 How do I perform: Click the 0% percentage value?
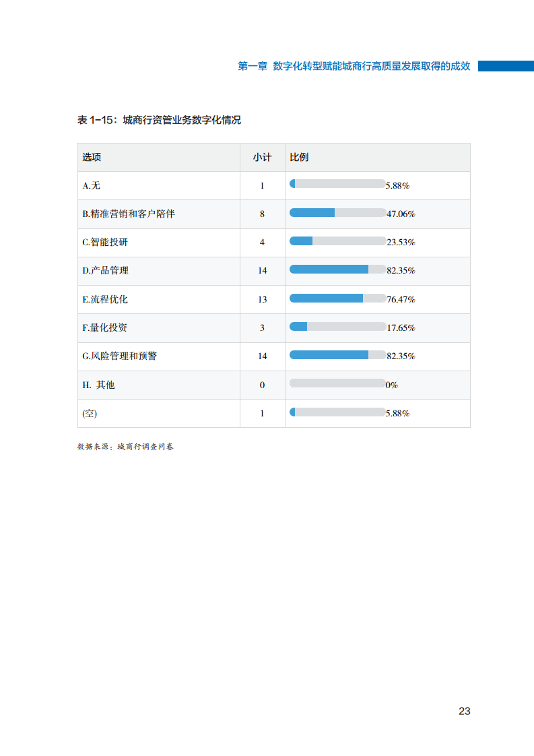point(392,385)
